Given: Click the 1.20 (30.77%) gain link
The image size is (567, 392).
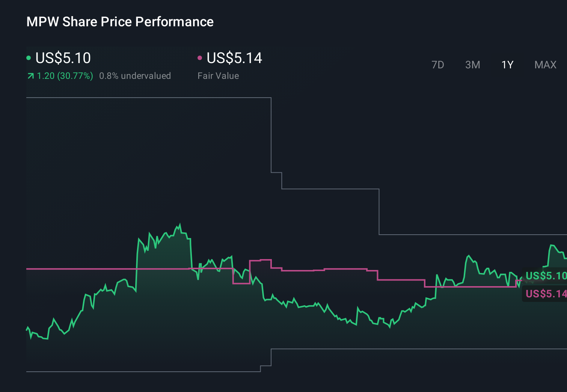Looking at the screenshot, I should coord(65,75).
